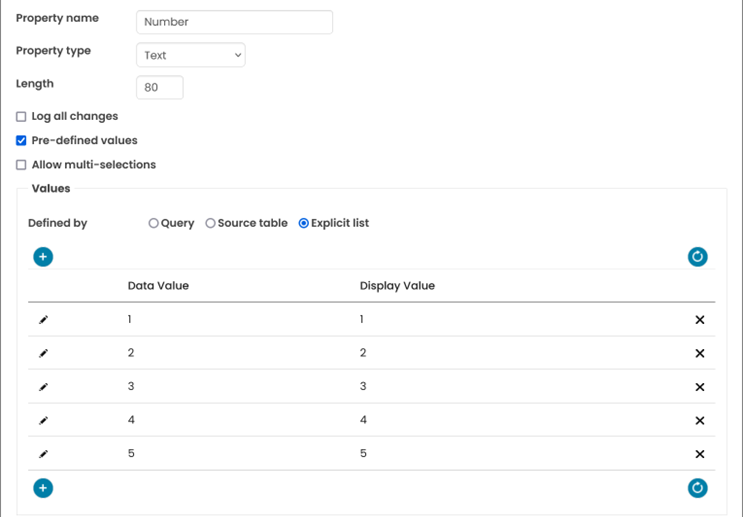Edit the row with data value 1
The height and width of the screenshot is (517, 743).
[x=43, y=320]
